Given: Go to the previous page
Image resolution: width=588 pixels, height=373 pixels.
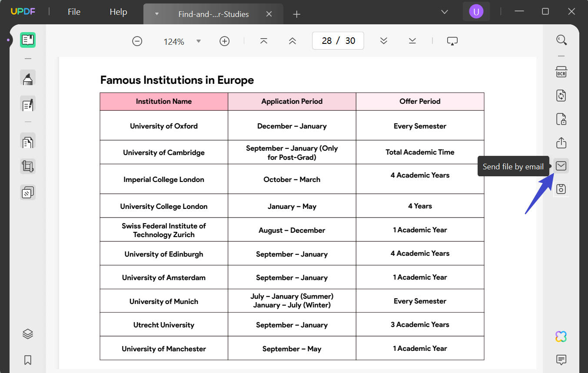Looking at the screenshot, I should click(292, 41).
